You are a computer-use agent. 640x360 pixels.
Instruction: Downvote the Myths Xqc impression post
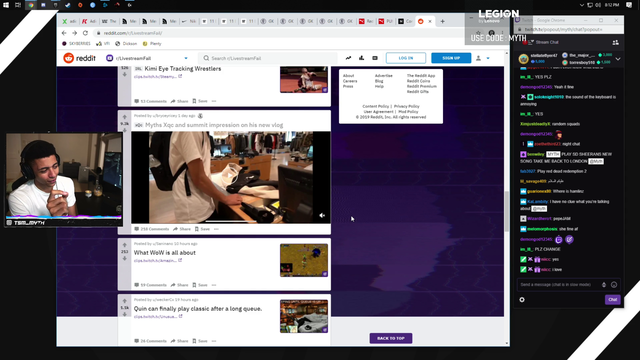[x=124, y=130]
